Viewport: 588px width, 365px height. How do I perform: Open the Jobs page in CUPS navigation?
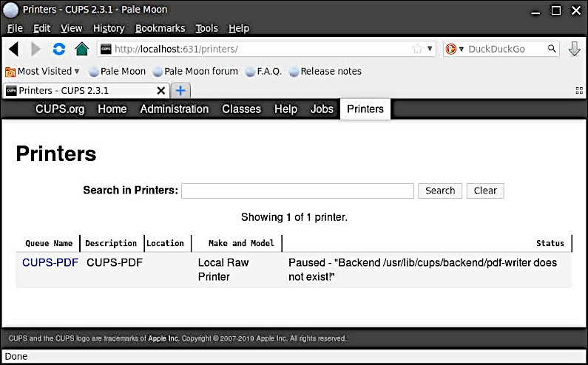coord(322,109)
